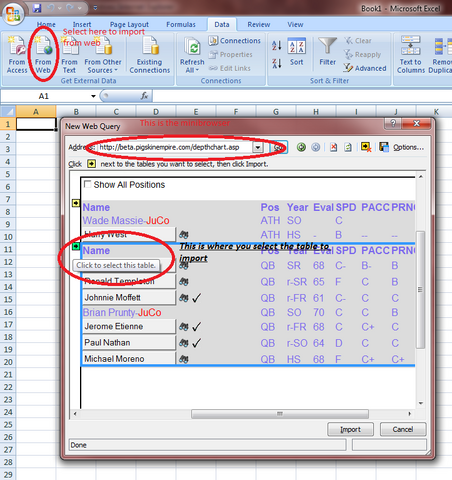Open the Name Box dropdown

[x=93, y=96]
